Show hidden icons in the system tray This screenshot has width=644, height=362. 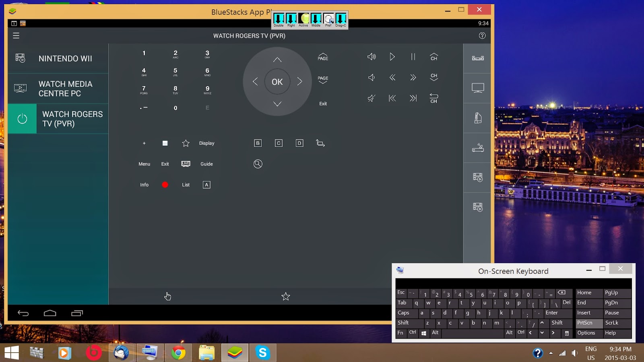pyautogui.click(x=551, y=353)
